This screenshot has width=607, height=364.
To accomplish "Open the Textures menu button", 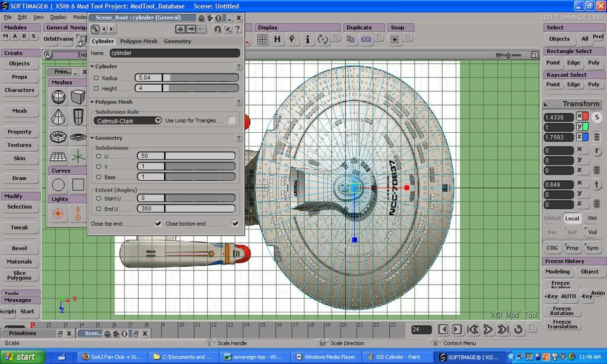I will pyautogui.click(x=20, y=145).
